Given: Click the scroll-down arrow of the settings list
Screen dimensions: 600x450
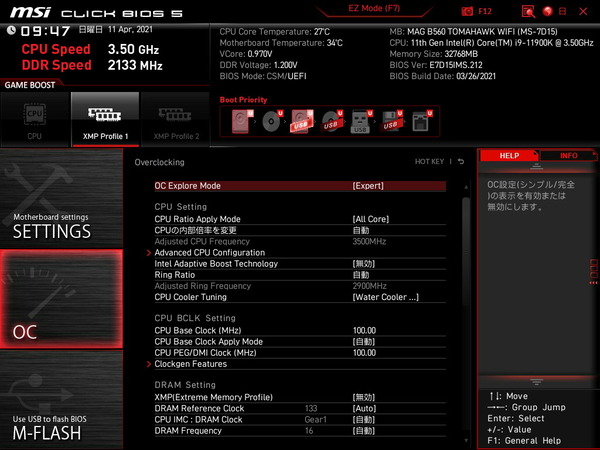Looking at the screenshot, I should [x=466, y=441].
